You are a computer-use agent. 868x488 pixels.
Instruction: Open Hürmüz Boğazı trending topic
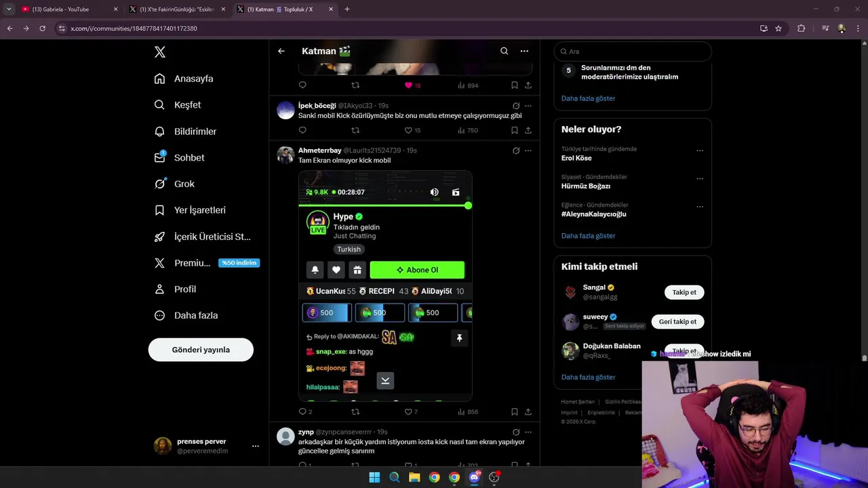pyautogui.click(x=586, y=186)
